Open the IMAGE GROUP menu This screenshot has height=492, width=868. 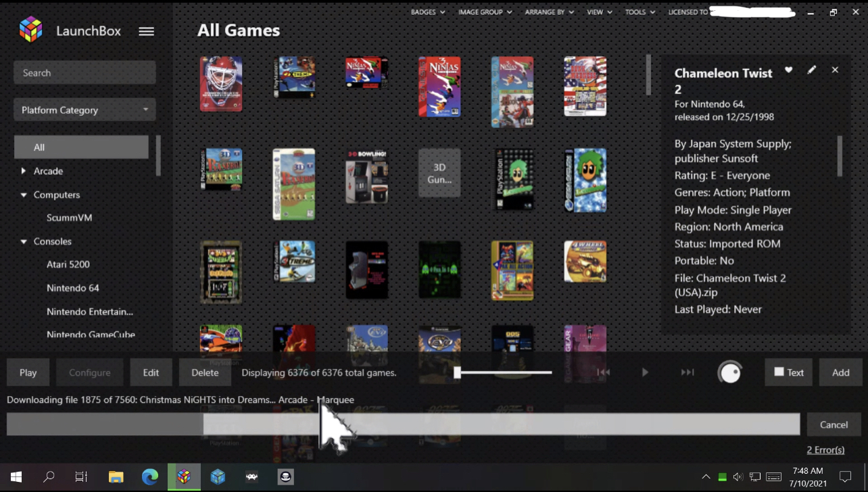pos(485,12)
